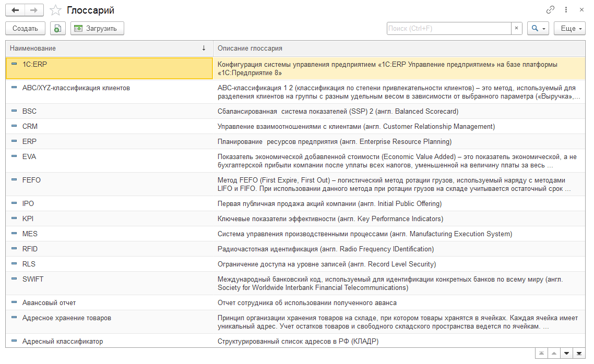The height and width of the screenshot is (364, 594).
Task: Click the Описание глоссария column header
Action: click(x=397, y=48)
